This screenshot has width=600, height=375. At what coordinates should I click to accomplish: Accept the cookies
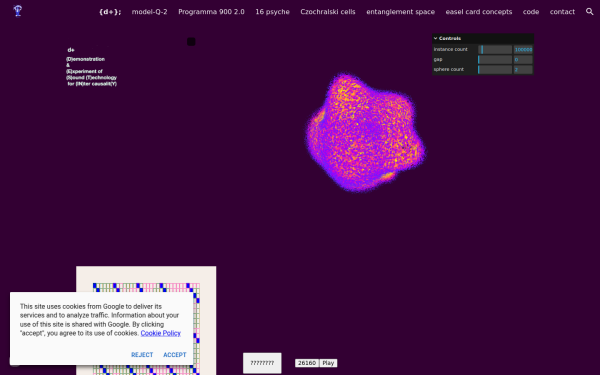coord(174,355)
